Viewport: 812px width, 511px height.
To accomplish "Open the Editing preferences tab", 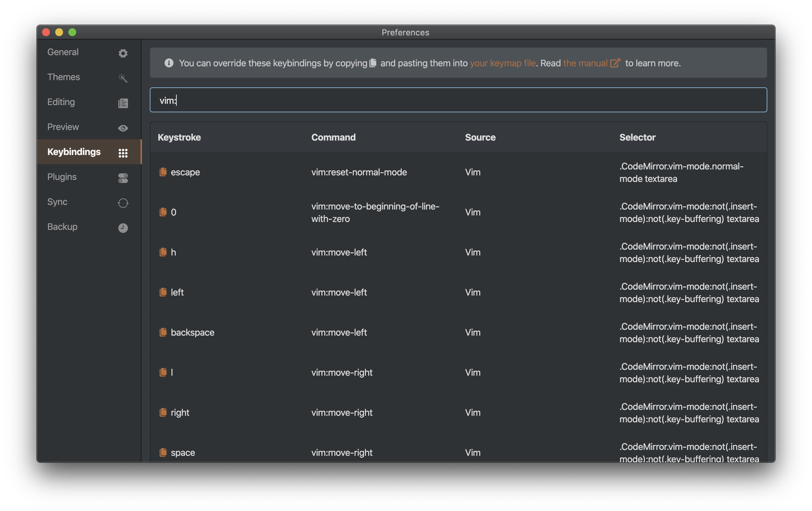I will [61, 102].
